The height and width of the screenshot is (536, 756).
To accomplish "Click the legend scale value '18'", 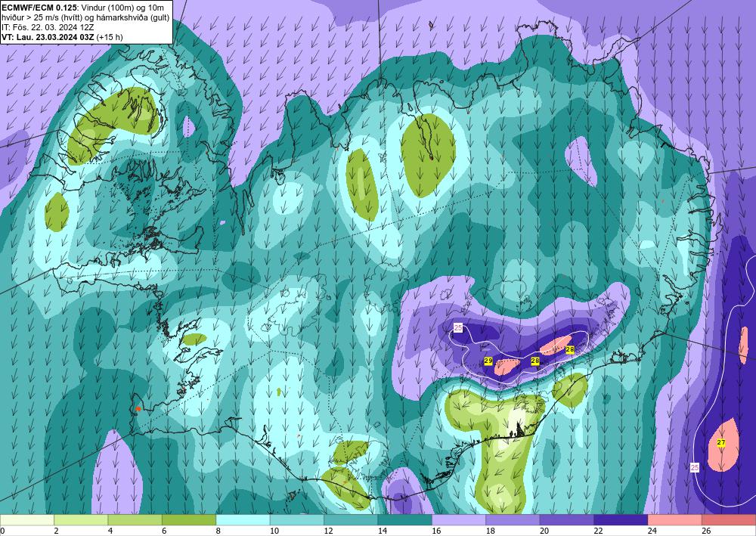I will pos(491,531).
